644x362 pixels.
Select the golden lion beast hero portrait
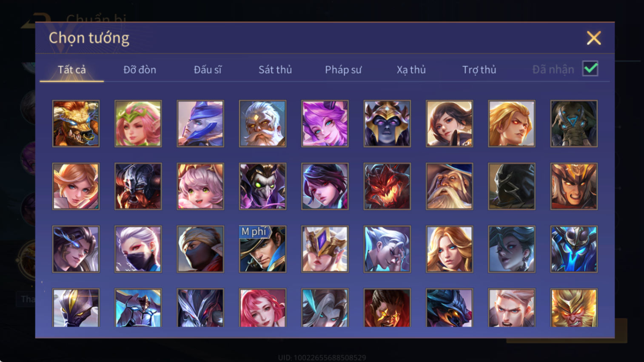point(76,124)
